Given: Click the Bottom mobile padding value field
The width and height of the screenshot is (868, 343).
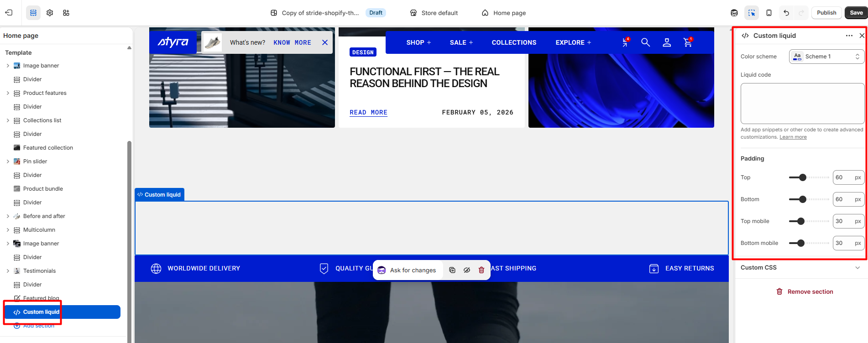Looking at the screenshot, I should [848, 243].
